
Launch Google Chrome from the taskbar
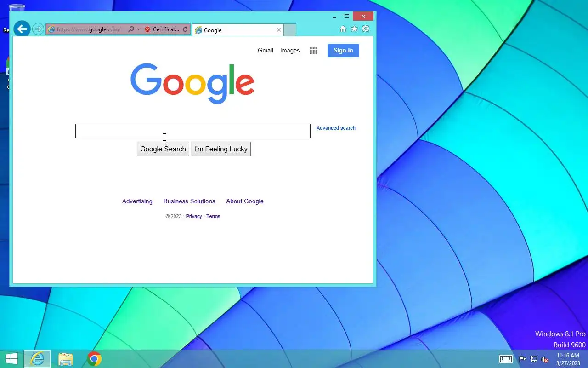(94, 359)
